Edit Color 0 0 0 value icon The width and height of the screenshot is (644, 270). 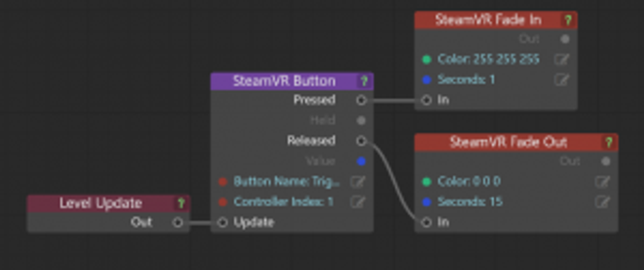602,182
